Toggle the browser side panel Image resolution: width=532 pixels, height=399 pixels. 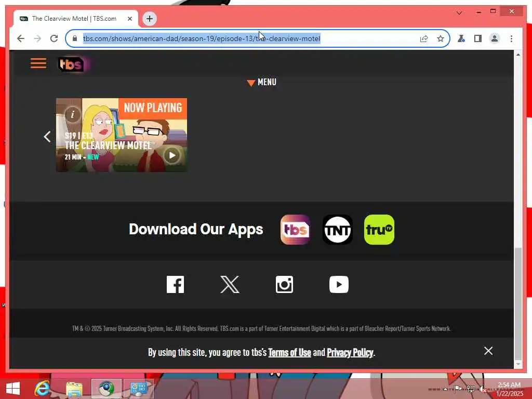[x=478, y=38]
